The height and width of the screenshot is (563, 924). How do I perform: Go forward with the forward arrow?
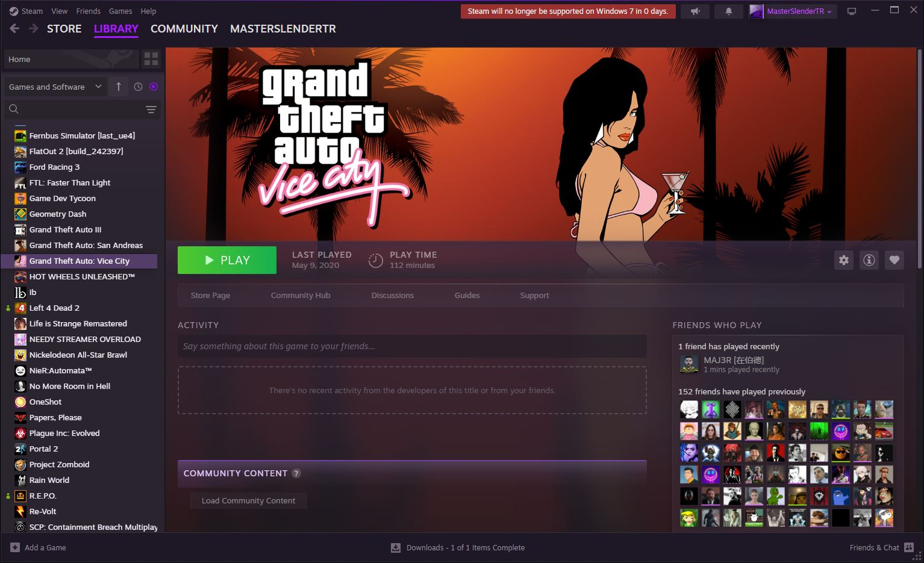[x=34, y=28]
